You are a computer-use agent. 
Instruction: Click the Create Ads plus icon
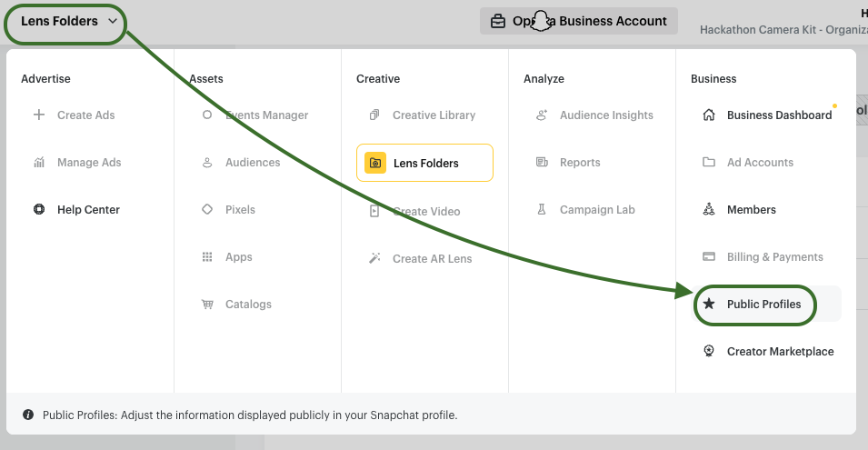pos(39,115)
